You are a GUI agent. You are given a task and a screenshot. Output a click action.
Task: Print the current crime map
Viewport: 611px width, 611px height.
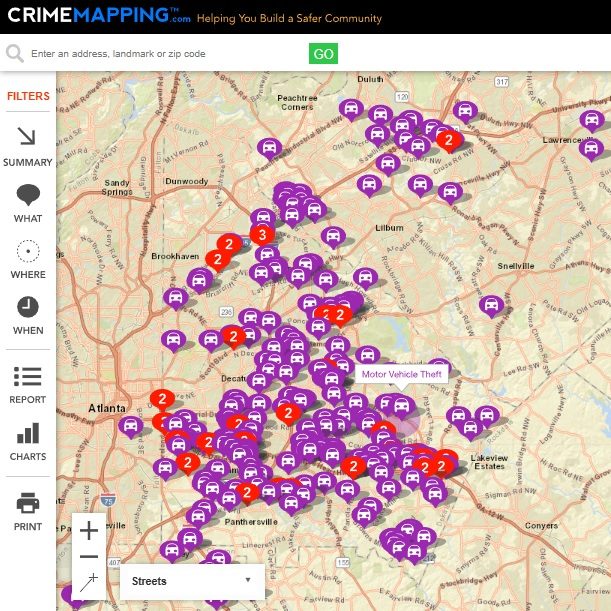coord(28,510)
